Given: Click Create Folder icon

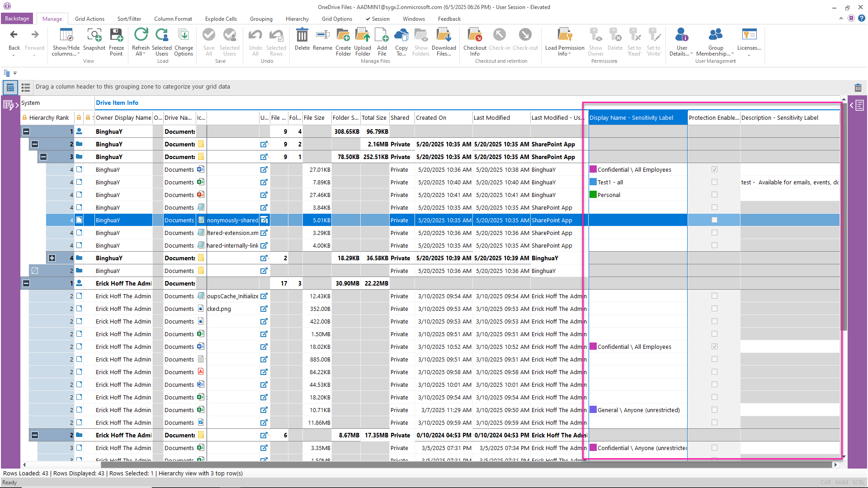Looking at the screenshot, I should coord(343,34).
